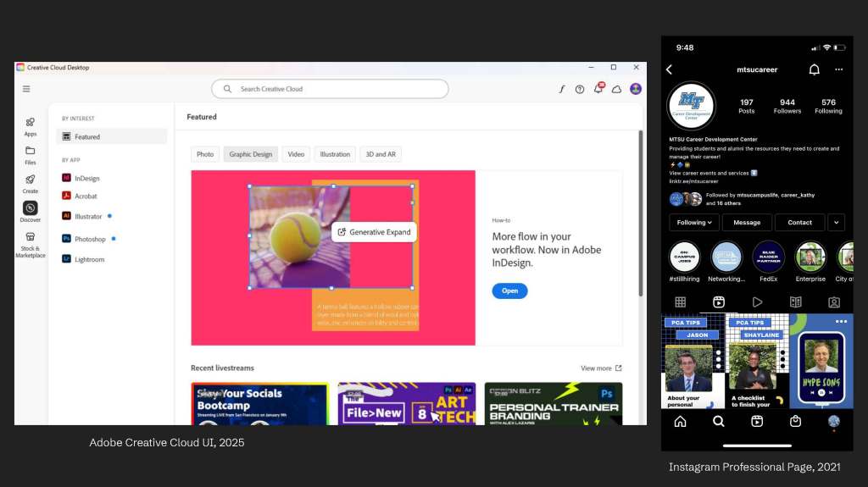The image size is (868, 487).
Task: Switch to the Video tab
Action: coord(296,154)
